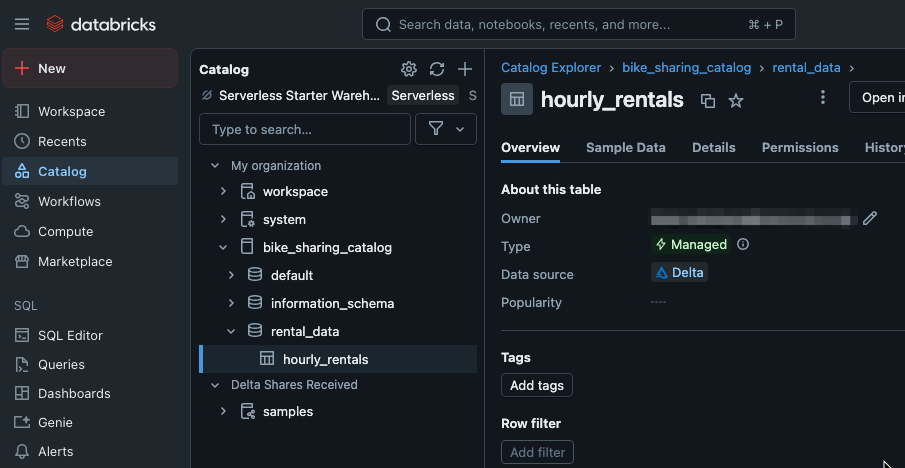This screenshot has height=468, width=905.
Task: Open the hamburger navigation menu
Action: click(22, 24)
